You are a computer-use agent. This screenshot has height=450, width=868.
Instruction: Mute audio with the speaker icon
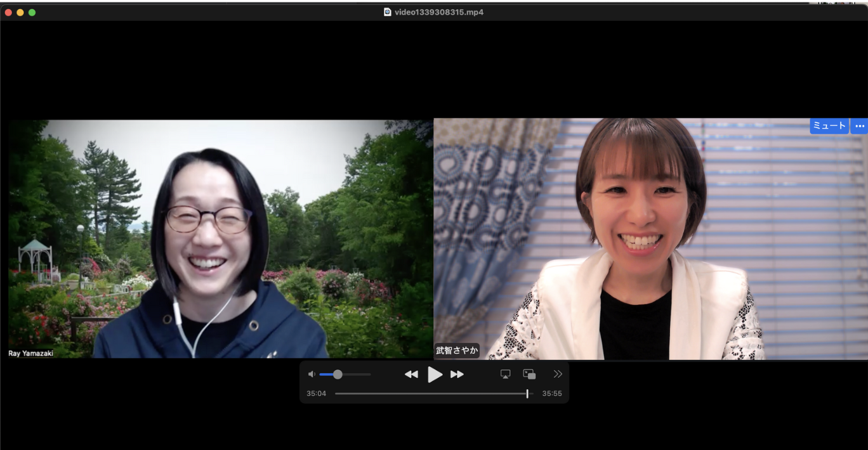pyautogui.click(x=312, y=375)
